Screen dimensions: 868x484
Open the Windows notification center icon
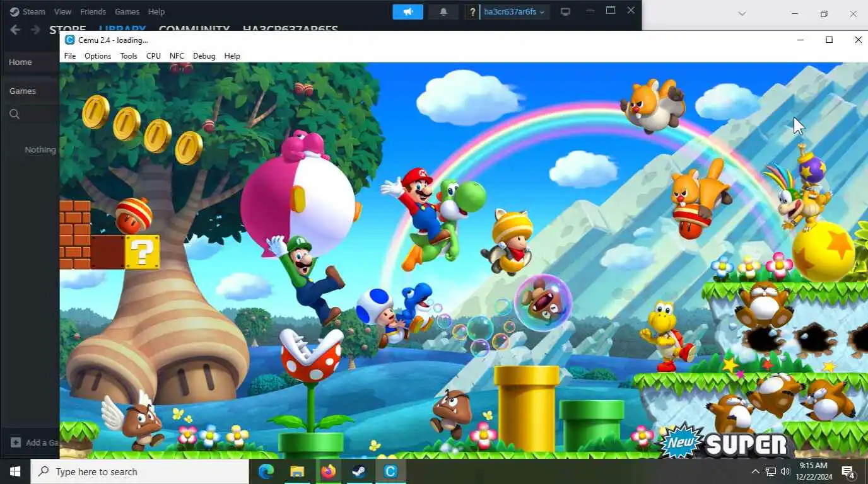848,471
